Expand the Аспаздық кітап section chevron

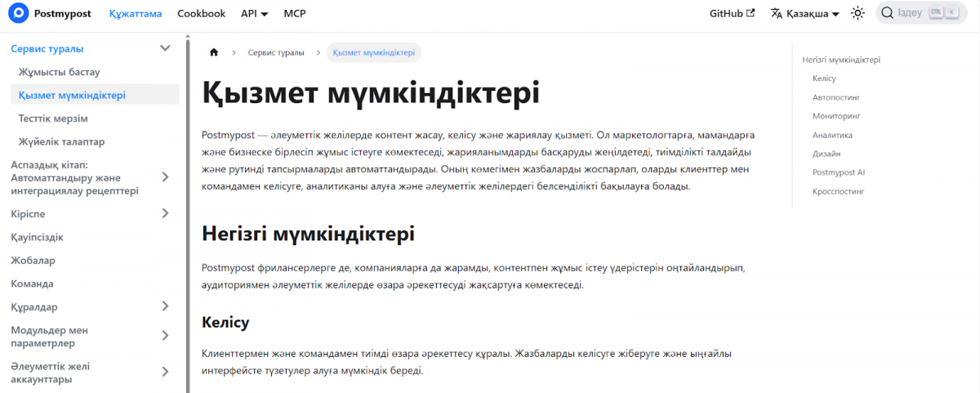165,177
